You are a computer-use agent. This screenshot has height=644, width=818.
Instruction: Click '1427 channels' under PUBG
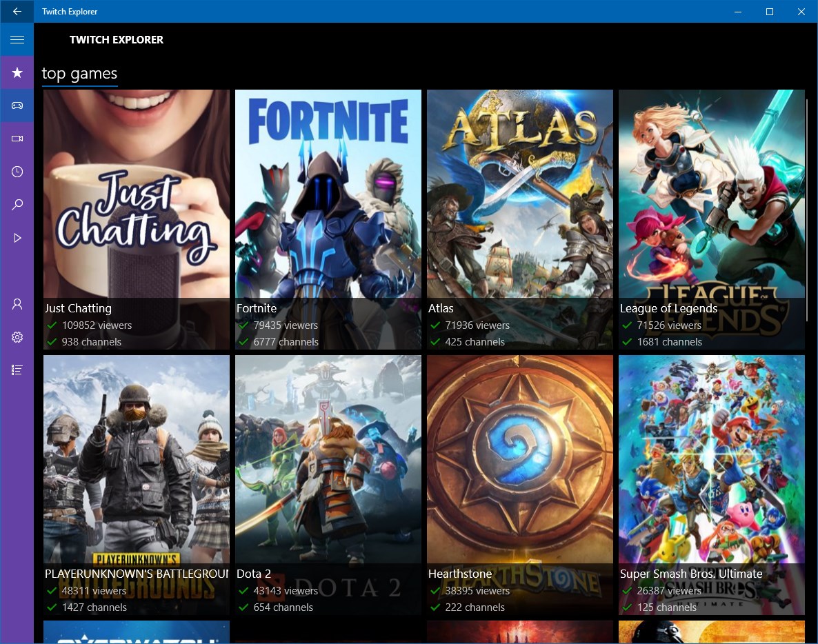94,607
